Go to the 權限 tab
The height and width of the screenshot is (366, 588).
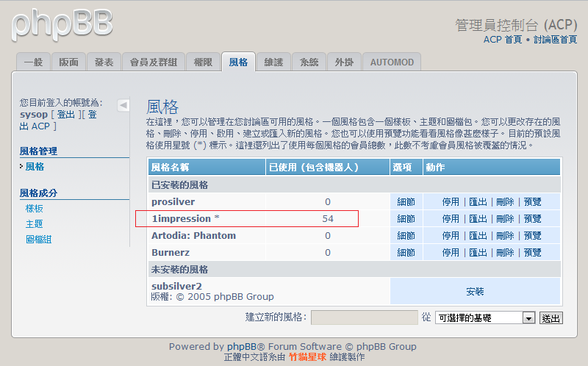(x=202, y=62)
